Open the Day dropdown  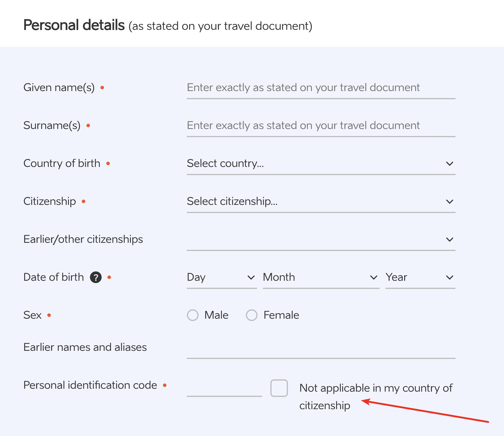[222, 277]
